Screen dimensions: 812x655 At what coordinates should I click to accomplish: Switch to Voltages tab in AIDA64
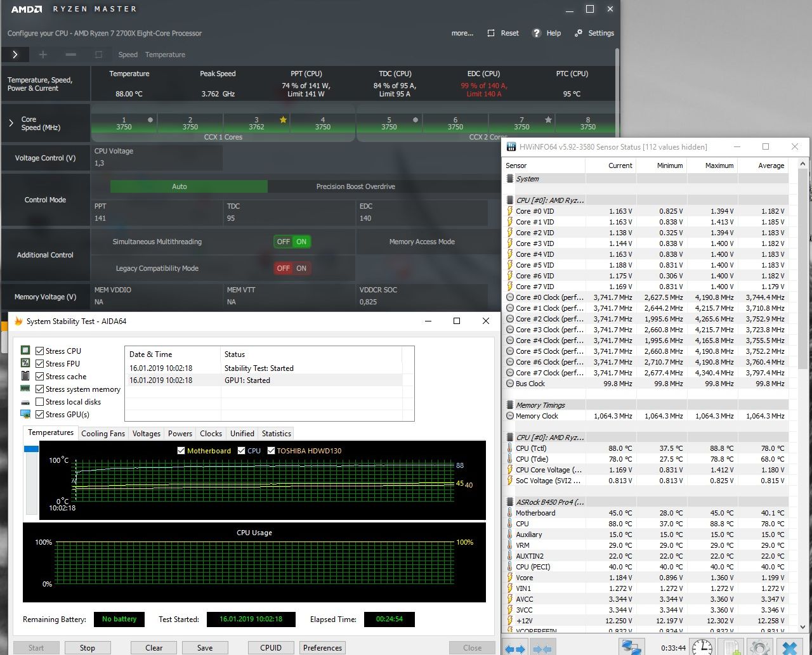tap(147, 434)
